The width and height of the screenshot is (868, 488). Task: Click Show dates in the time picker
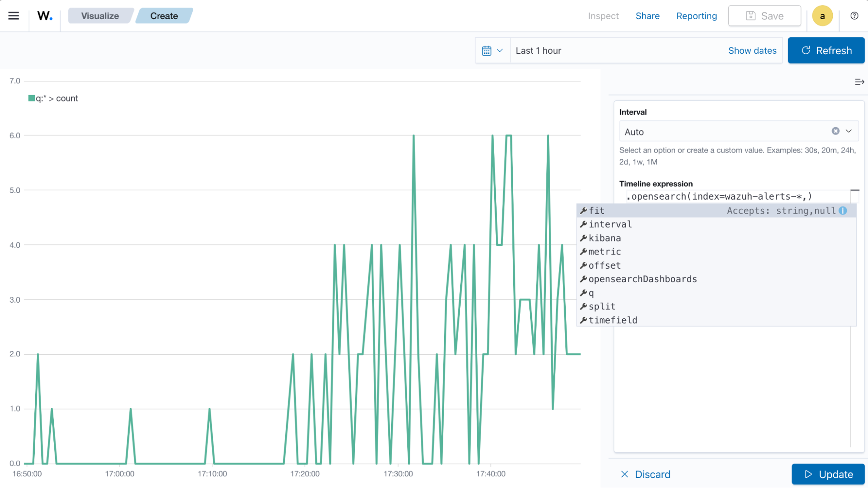[752, 50]
